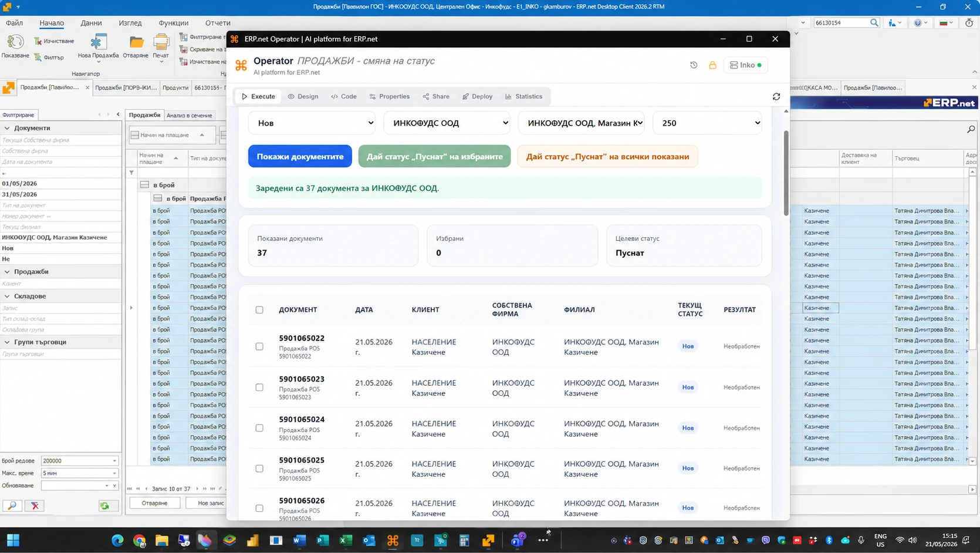
Task: Open the Share tab in Operator
Action: [436, 97]
